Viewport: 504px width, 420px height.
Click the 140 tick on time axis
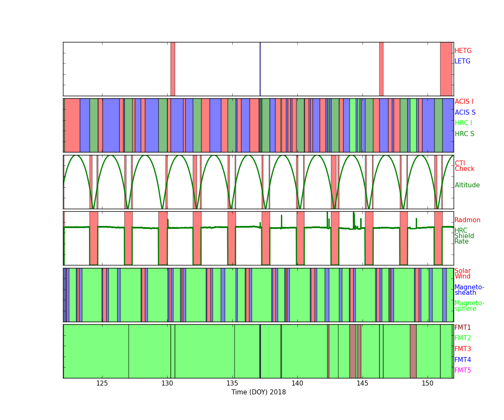[x=297, y=383]
